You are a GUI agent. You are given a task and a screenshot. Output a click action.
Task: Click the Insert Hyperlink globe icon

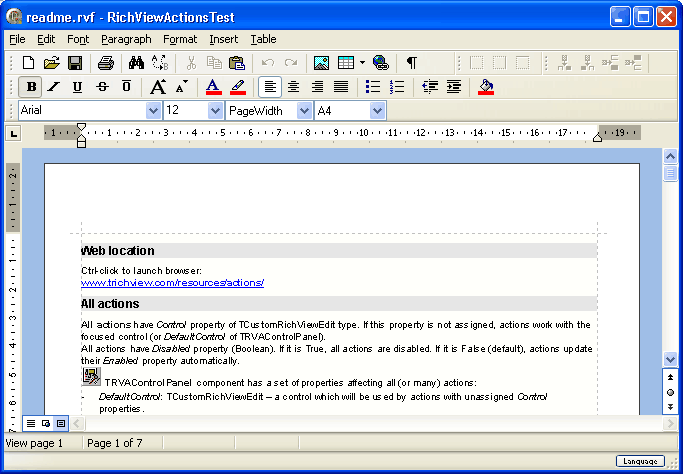click(x=380, y=62)
